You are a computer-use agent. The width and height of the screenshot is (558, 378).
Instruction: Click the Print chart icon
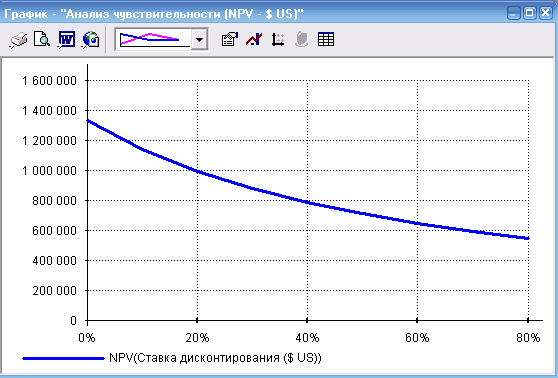18,40
